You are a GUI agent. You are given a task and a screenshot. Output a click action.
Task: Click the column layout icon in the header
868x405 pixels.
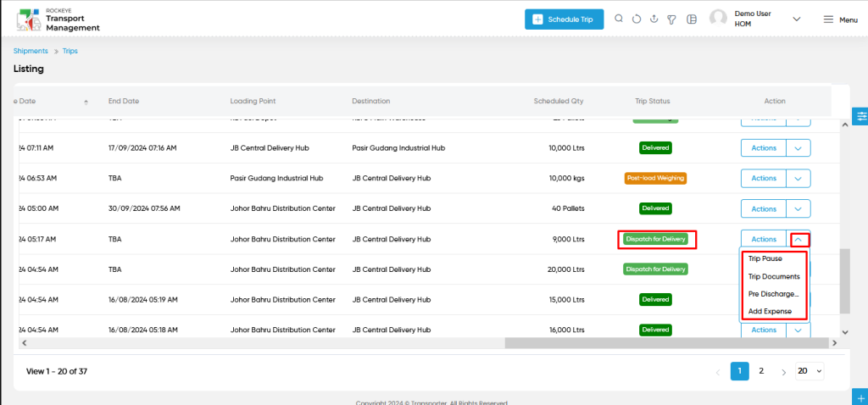[692, 19]
